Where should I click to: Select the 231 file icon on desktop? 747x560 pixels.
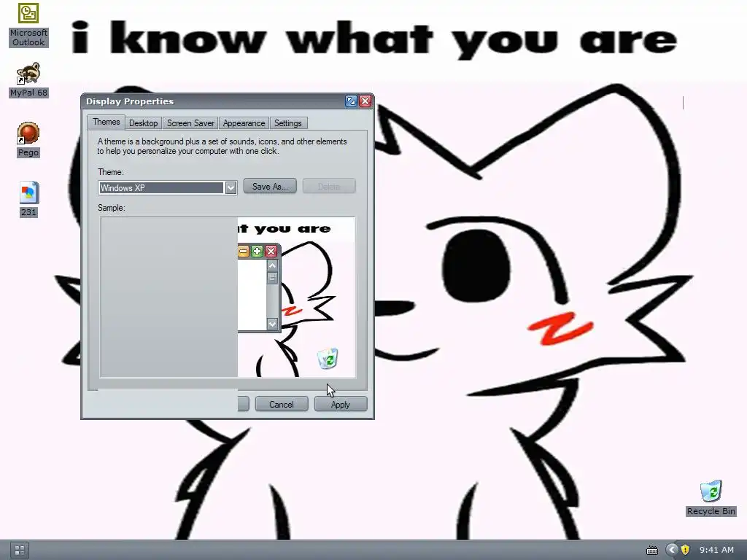pyautogui.click(x=28, y=199)
